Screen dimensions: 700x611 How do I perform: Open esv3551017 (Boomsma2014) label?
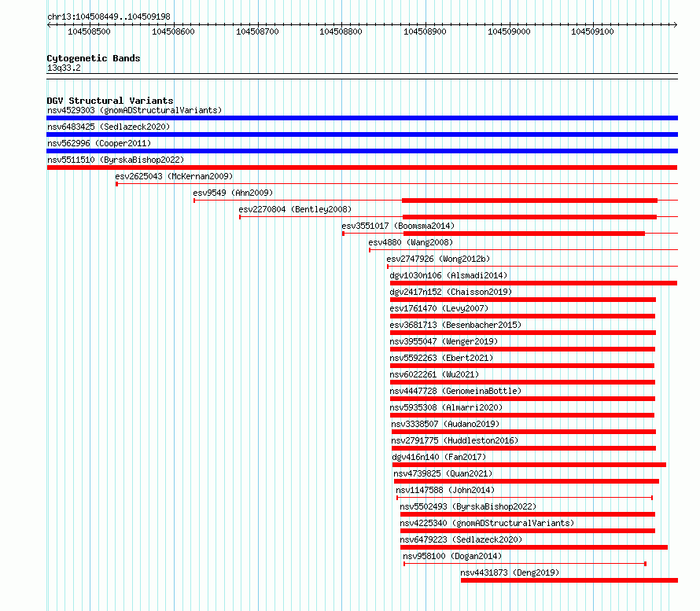398,226
